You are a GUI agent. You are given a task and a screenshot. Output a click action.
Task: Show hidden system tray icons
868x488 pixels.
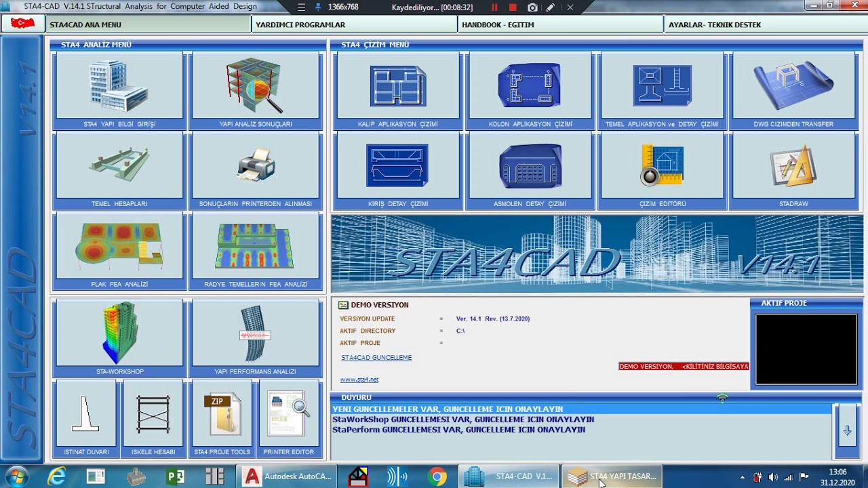pyautogui.click(x=743, y=477)
